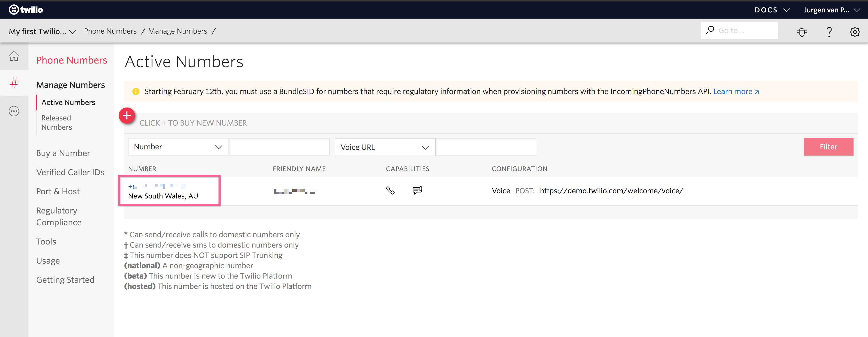Select Active Numbers in sidebar
The height and width of the screenshot is (337, 868).
[x=68, y=102]
